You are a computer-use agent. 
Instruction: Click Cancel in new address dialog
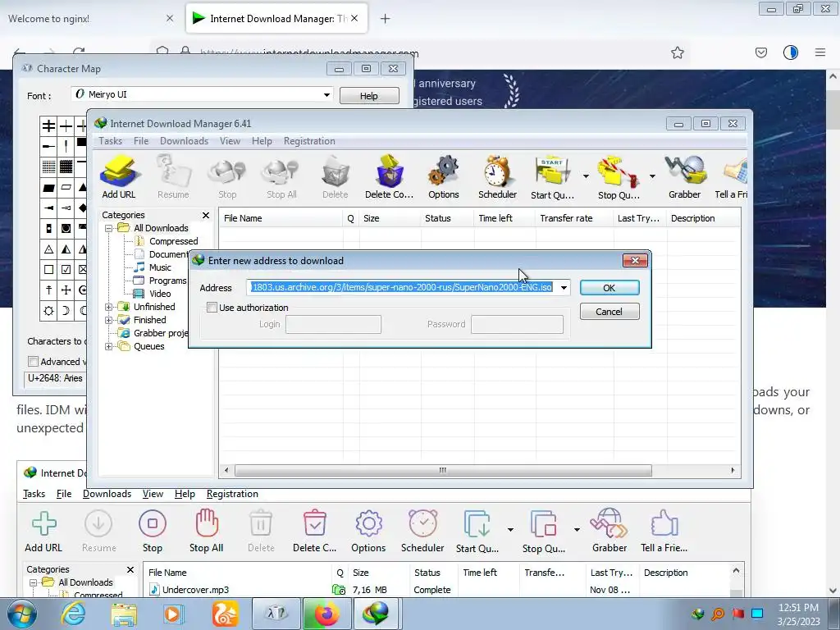pos(609,312)
